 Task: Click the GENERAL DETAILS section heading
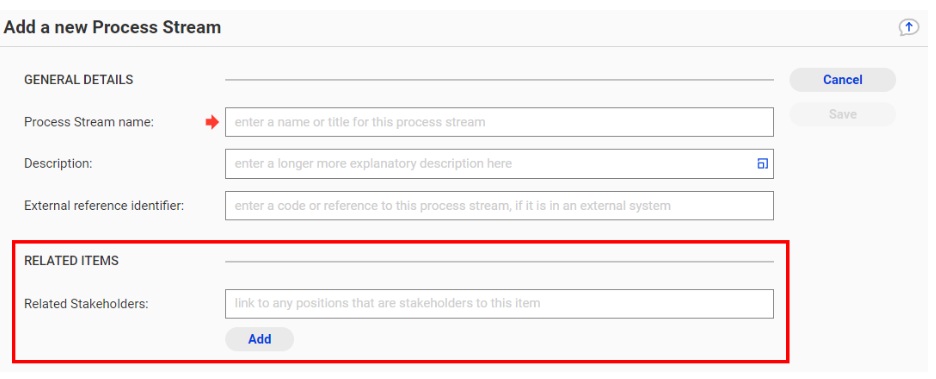pyautogui.click(x=78, y=79)
